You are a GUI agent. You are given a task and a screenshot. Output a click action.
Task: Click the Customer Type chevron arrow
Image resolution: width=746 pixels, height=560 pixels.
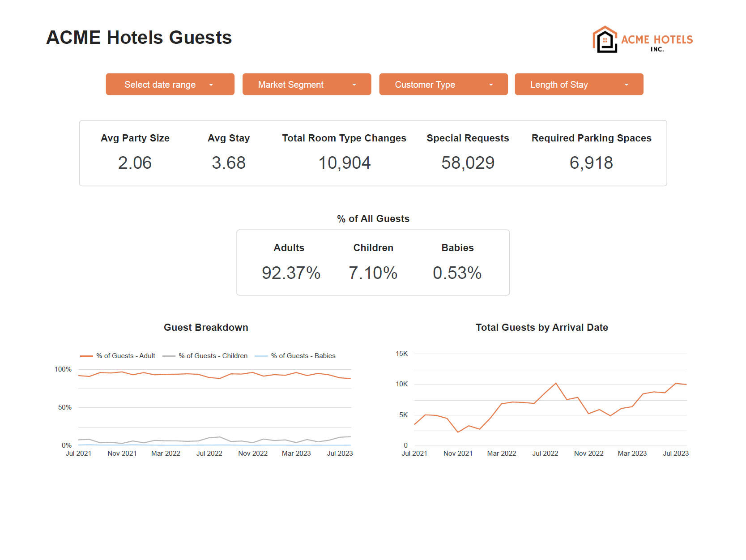(490, 84)
